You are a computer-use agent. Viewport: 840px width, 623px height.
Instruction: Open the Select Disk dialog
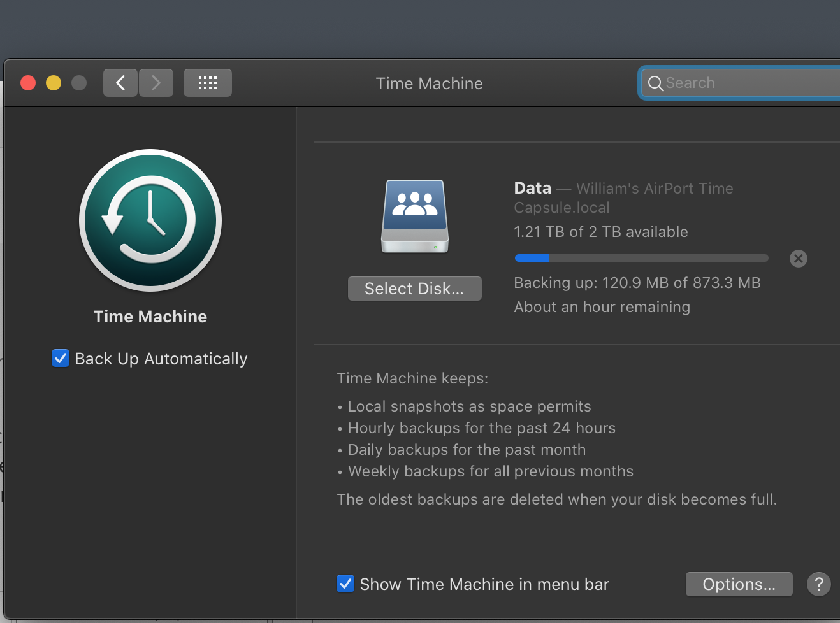[x=414, y=289]
